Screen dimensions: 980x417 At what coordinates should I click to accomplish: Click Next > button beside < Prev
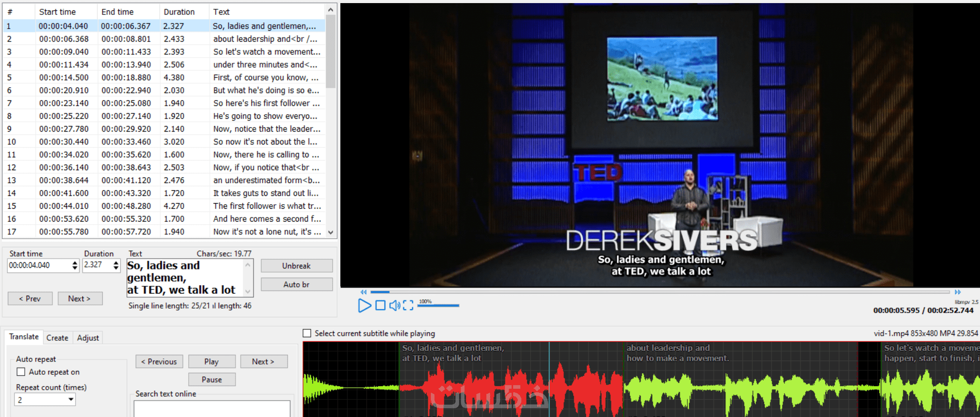pos(79,299)
